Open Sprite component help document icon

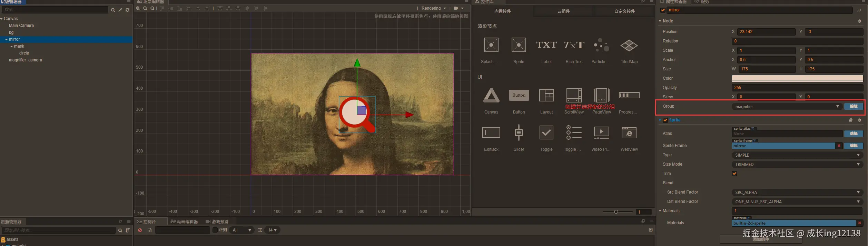click(851, 120)
